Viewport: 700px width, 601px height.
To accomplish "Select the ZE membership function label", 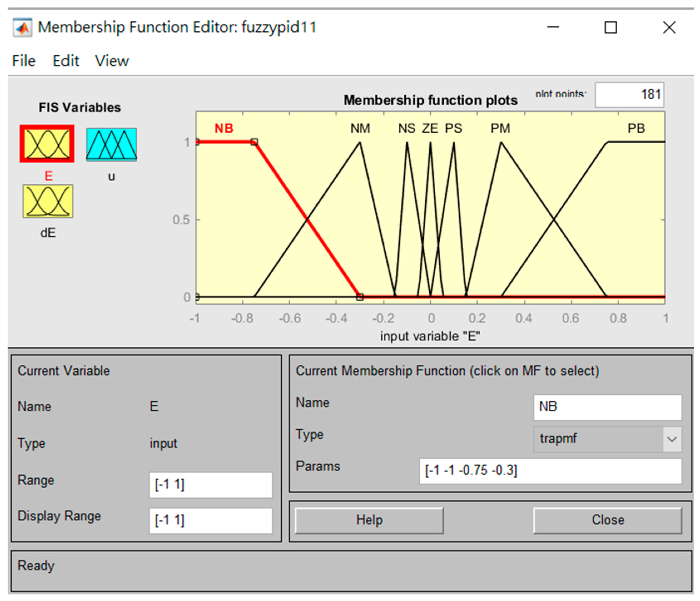I will (430, 128).
